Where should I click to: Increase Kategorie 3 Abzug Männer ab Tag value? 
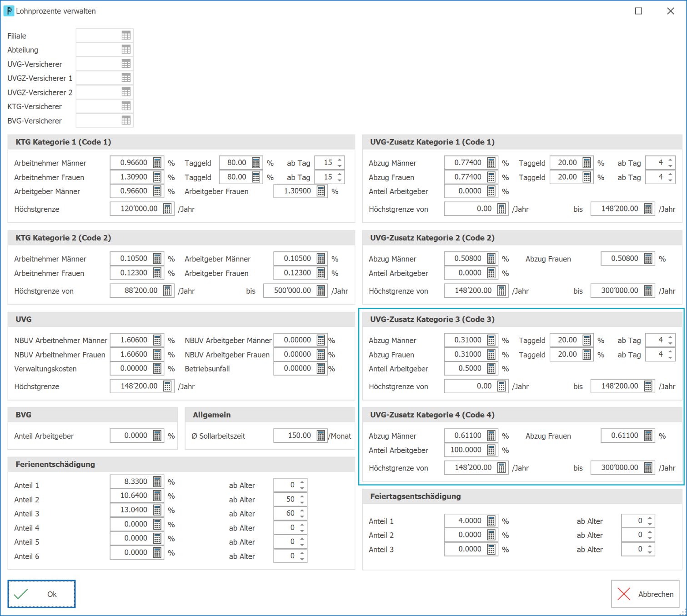(671, 337)
